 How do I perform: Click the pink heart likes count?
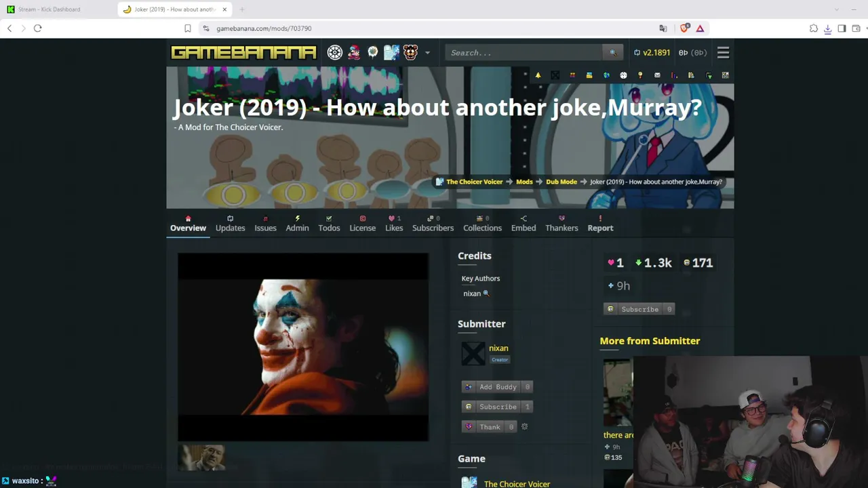[x=616, y=263]
